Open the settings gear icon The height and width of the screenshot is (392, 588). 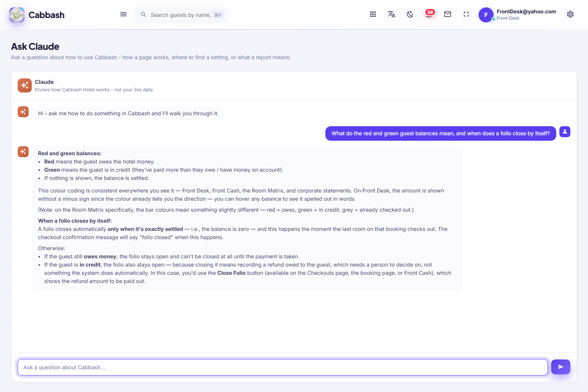coord(570,15)
